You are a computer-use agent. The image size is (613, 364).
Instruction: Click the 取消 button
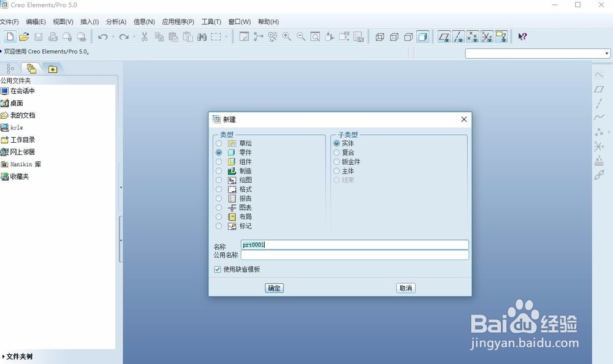point(405,288)
